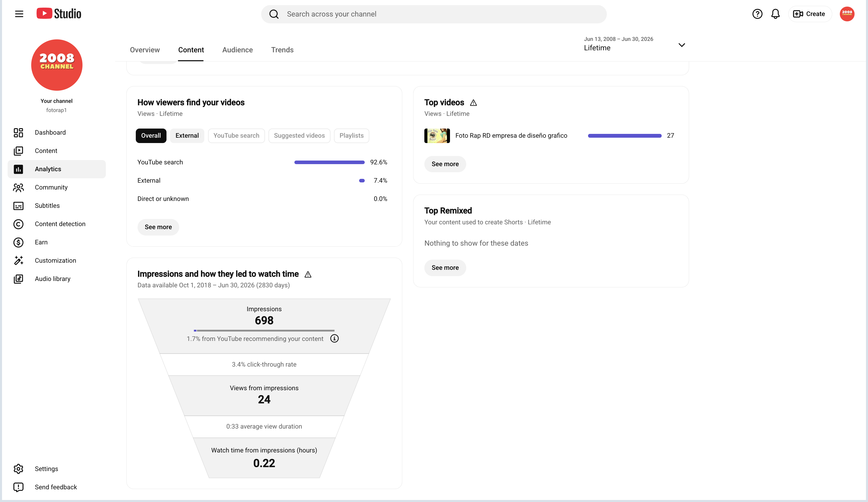This screenshot has width=868, height=502.
Task: Click the Audio library icon
Action: pyautogui.click(x=18, y=279)
